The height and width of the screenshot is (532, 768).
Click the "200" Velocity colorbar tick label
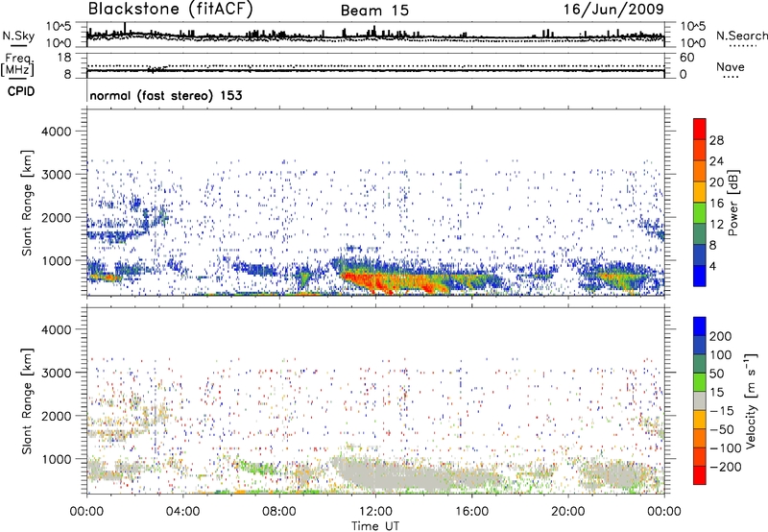[721, 336]
